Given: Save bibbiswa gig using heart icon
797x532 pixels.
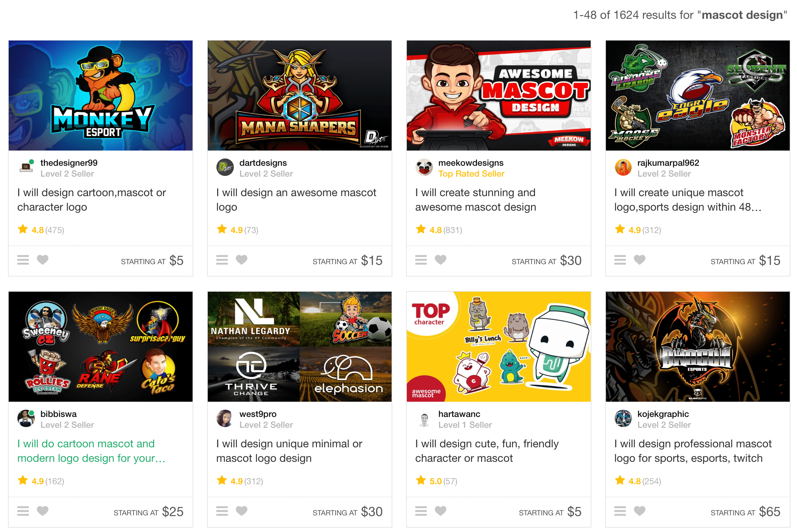Looking at the screenshot, I should (x=43, y=511).
